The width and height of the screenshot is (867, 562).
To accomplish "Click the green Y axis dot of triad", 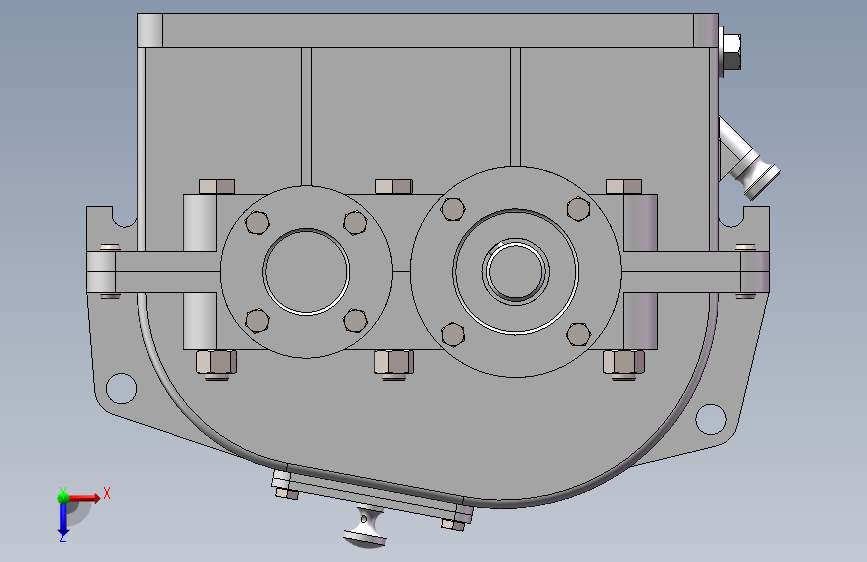I will [x=63, y=497].
